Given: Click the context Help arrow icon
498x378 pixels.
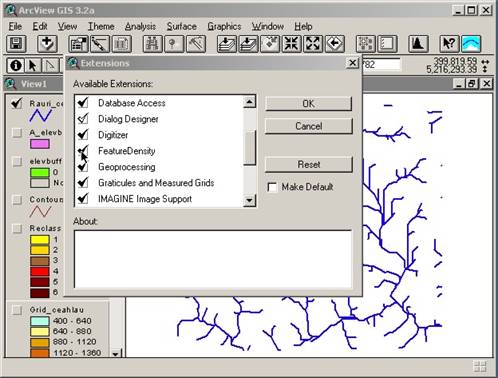Looking at the screenshot, I should click(449, 44).
